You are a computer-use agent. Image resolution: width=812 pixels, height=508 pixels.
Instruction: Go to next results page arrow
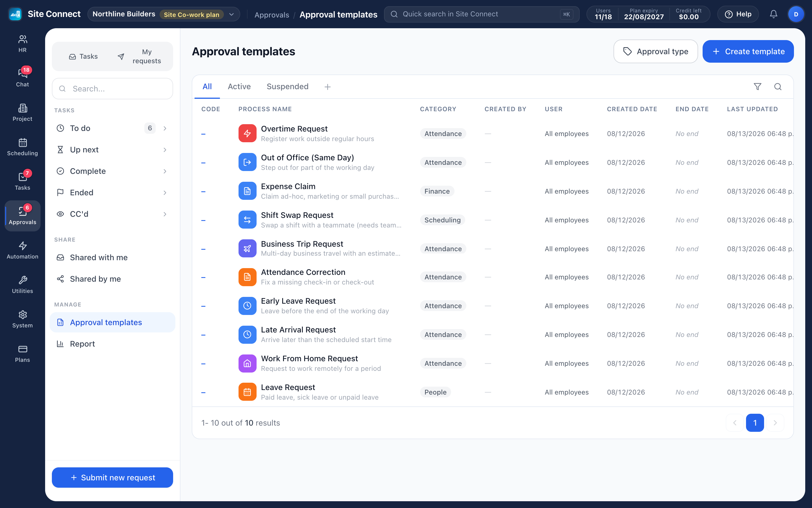(x=775, y=423)
